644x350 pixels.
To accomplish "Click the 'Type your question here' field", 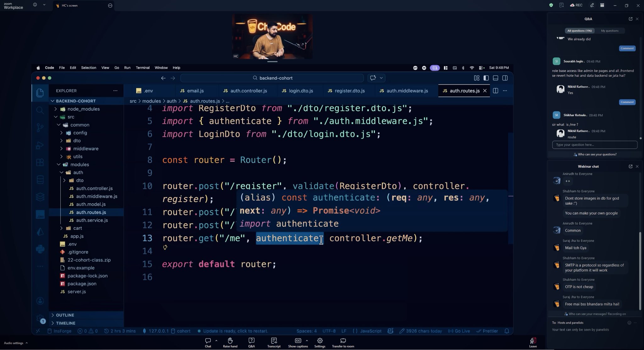I will click(x=594, y=145).
